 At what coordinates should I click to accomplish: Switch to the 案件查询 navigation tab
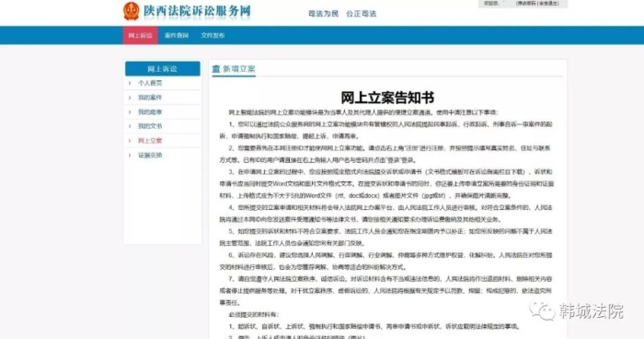[x=177, y=35]
